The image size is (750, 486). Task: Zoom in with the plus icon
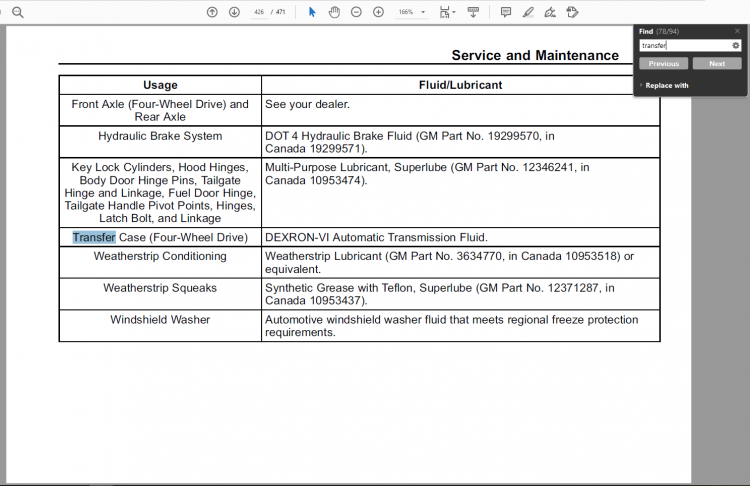(x=378, y=12)
